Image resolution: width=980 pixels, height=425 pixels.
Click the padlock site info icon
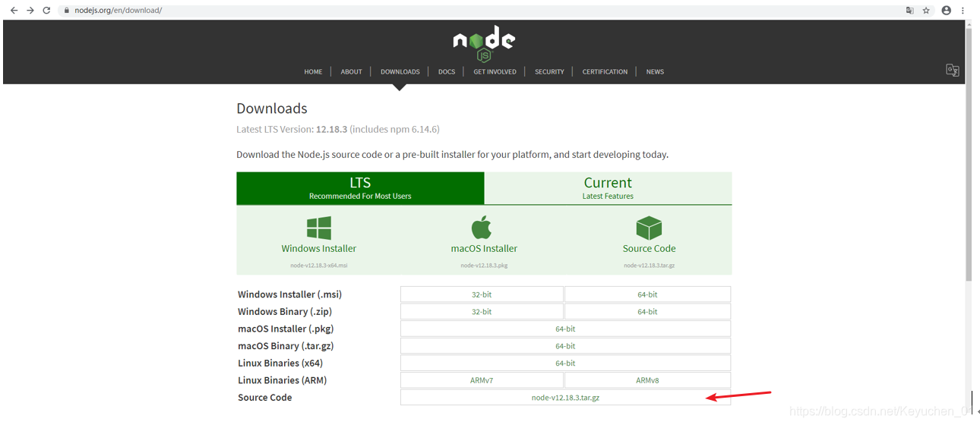coord(67,11)
